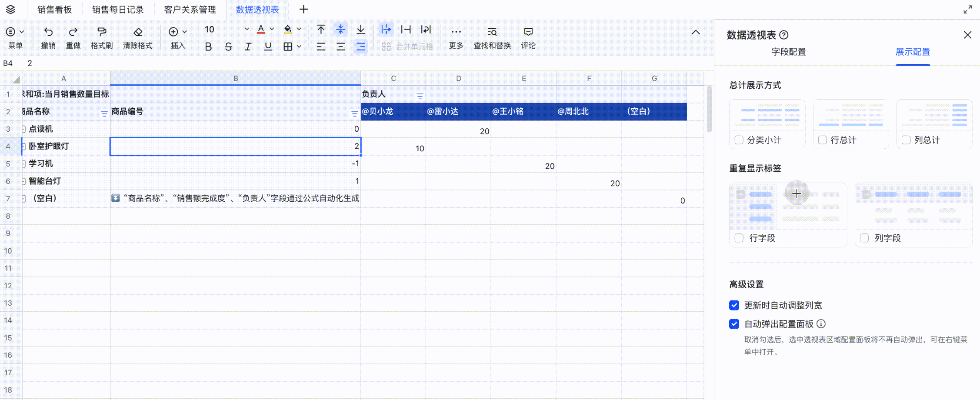The width and height of the screenshot is (980, 400).
Task: Click info icon next to 自动弹出配置面板
Action: tap(821, 323)
